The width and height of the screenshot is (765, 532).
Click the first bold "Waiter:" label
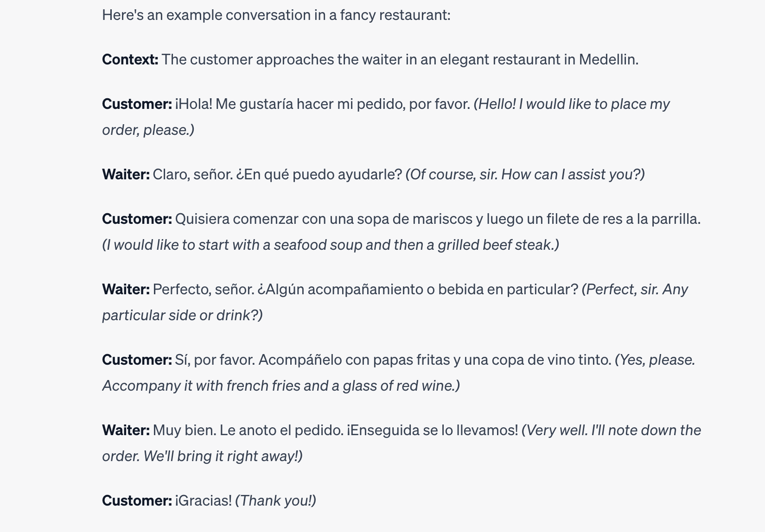coord(126,175)
